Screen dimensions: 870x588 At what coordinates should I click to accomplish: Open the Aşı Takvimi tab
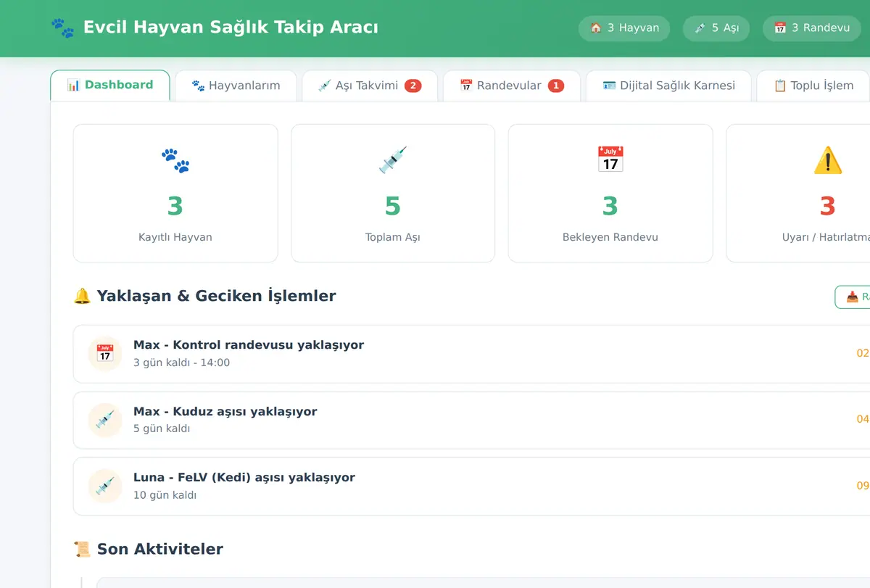(x=370, y=86)
